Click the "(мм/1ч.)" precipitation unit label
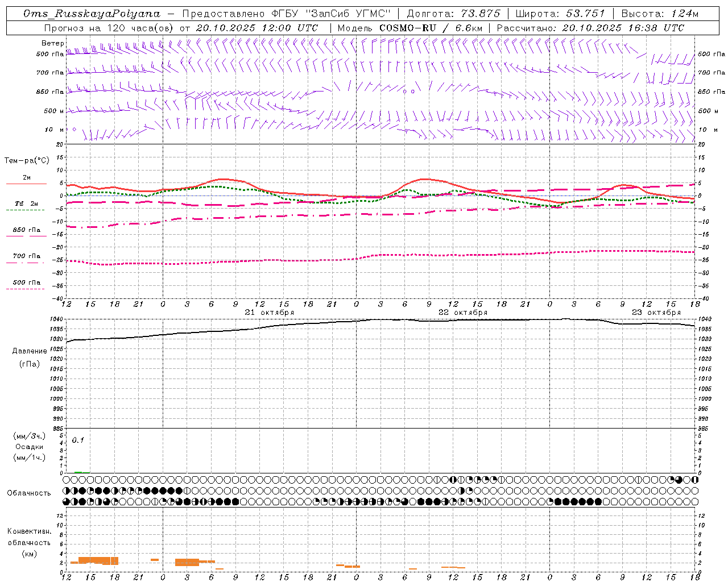 [29, 458]
